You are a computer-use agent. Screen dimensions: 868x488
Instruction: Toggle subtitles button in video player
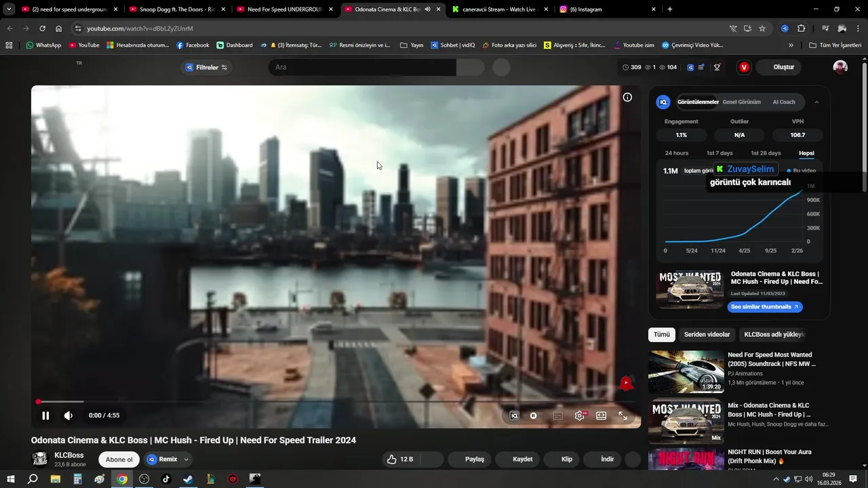[x=558, y=415]
